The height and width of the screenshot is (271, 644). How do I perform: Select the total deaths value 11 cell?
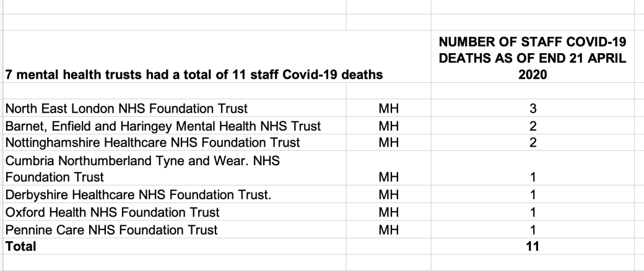point(533,246)
